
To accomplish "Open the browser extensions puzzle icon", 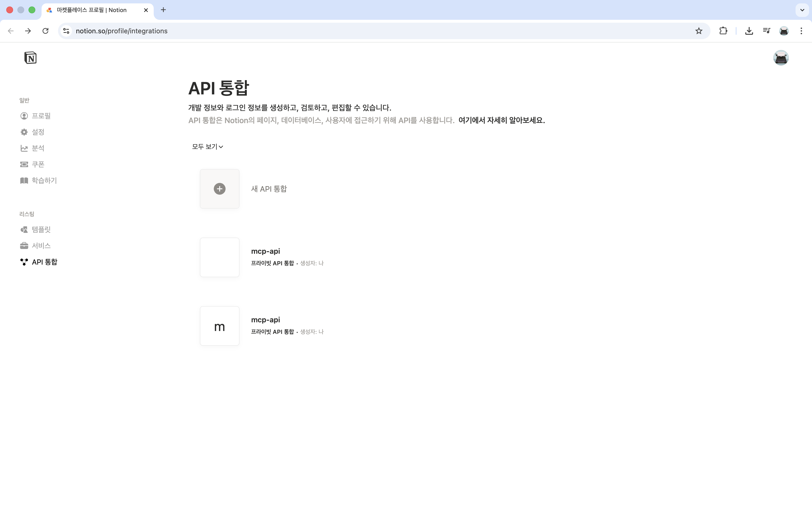I will (723, 31).
